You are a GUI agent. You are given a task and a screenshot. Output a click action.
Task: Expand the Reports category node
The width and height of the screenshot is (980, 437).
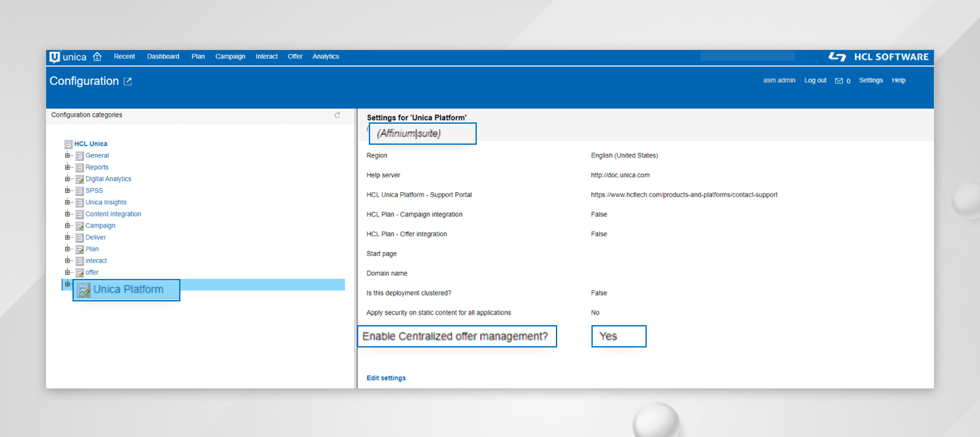click(x=67, y=167)
